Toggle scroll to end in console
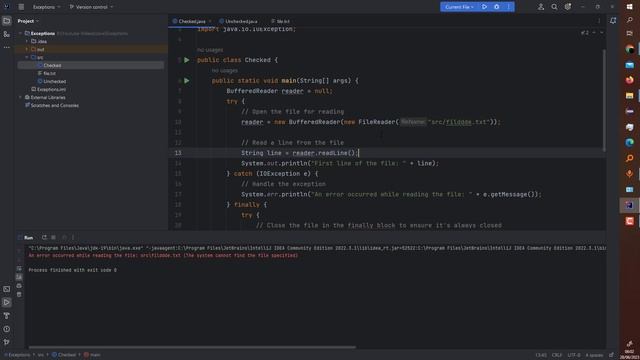 coord(19,277)
